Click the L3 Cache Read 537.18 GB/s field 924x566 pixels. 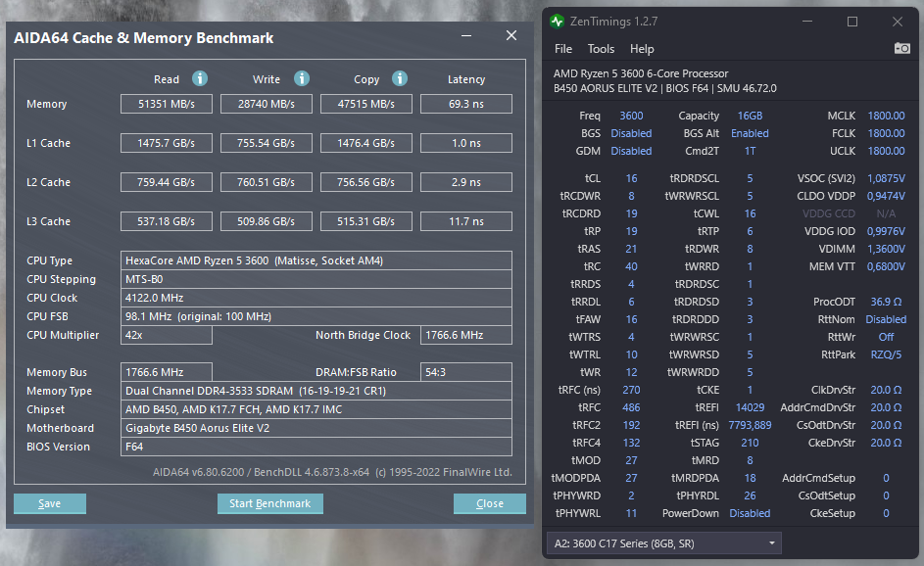point(167,221)
